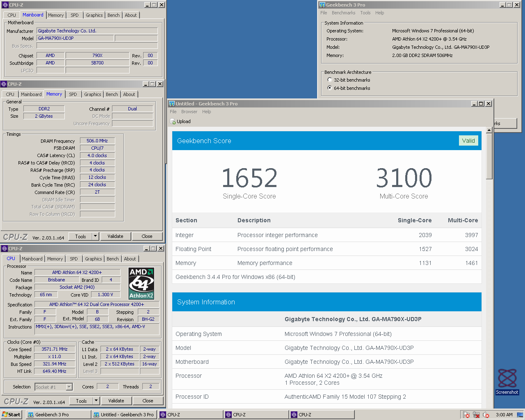Click the Floating Point single-core value 1527
525x420 pixels.
(x=425, y=249)
